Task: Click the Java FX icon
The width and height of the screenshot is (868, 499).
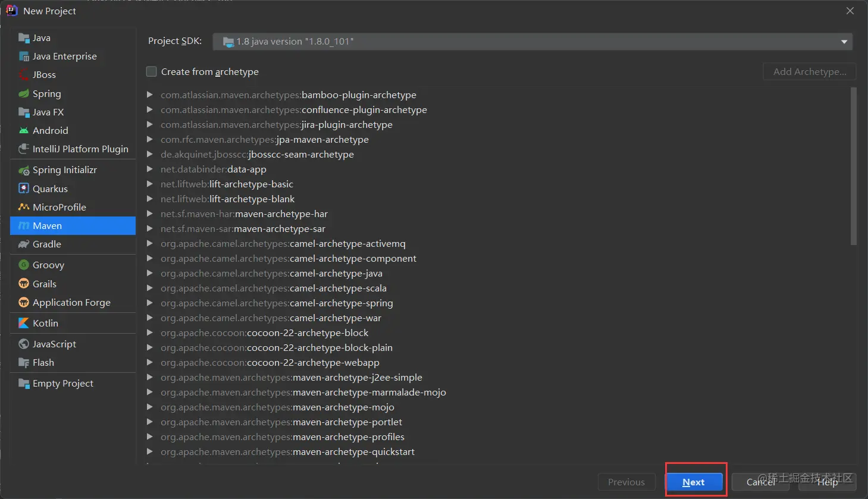Action: 24,112
